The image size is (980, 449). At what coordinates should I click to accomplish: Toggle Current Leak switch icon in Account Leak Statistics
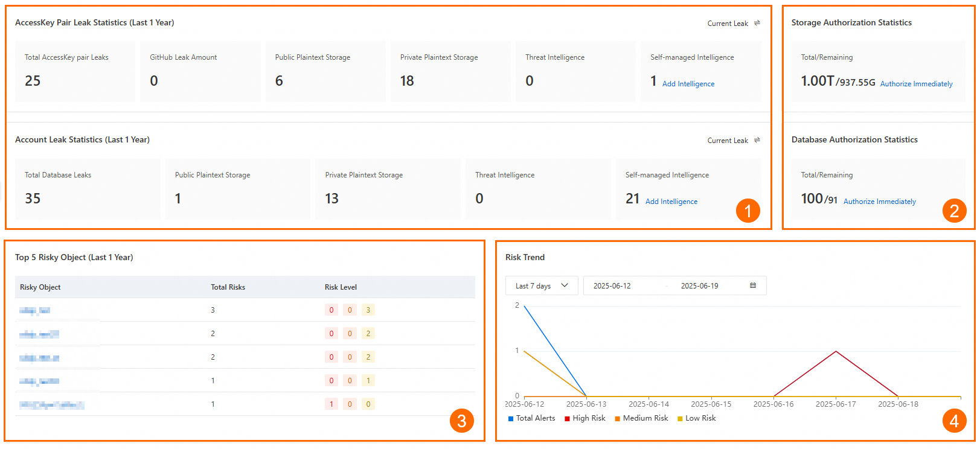[757, 140]
